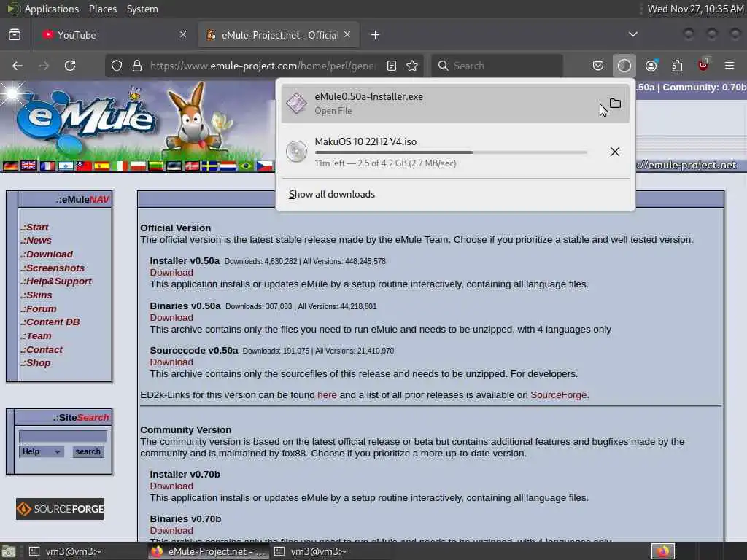Open the .:Forum navigation link
The height and width of the screenshot is (560, 747).
[38, 308]
